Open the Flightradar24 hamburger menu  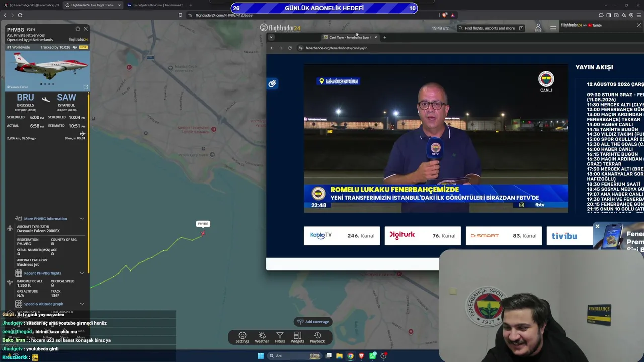553,28
